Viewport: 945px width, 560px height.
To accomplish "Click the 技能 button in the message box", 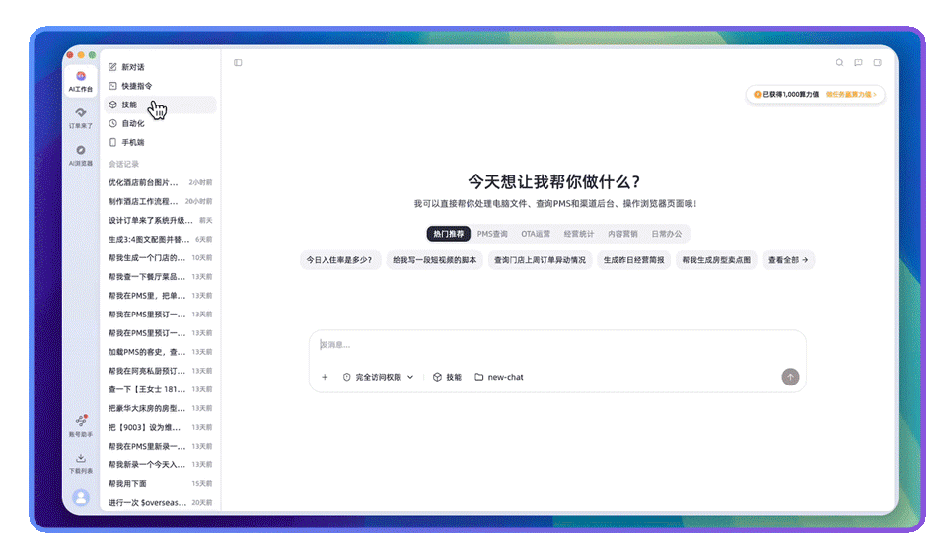I will (x=447, y=377).
